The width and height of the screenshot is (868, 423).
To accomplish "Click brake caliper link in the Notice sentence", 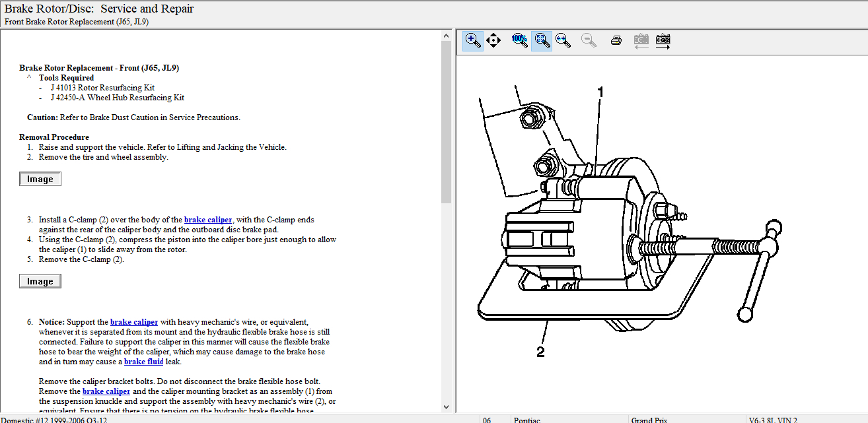I will (134, 322).
